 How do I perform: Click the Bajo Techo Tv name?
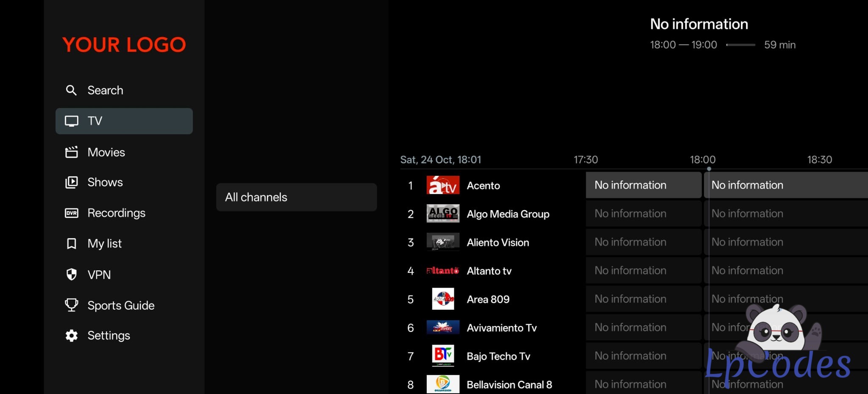(498, 356)
